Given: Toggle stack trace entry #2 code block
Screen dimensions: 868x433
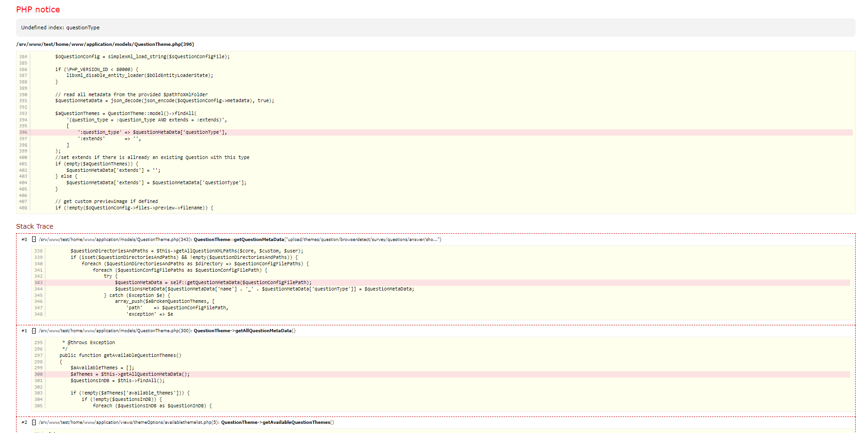Looking at the screenshot, I should [x=34, y=422].
